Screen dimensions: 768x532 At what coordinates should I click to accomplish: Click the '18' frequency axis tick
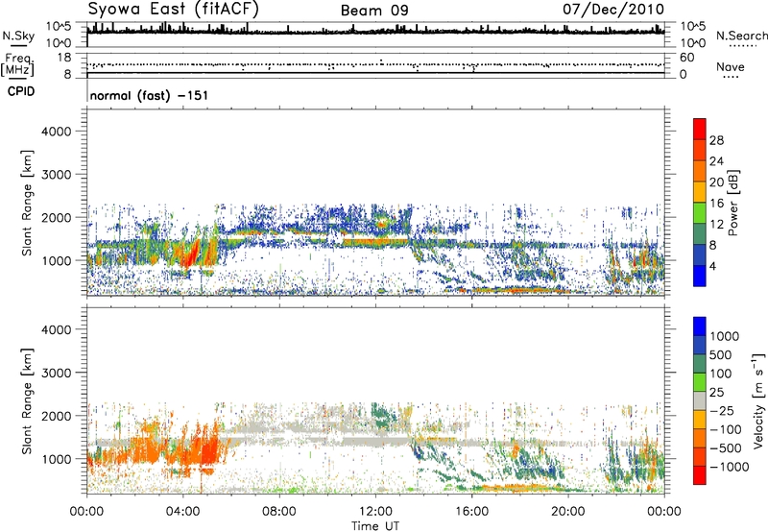point(64,58)
